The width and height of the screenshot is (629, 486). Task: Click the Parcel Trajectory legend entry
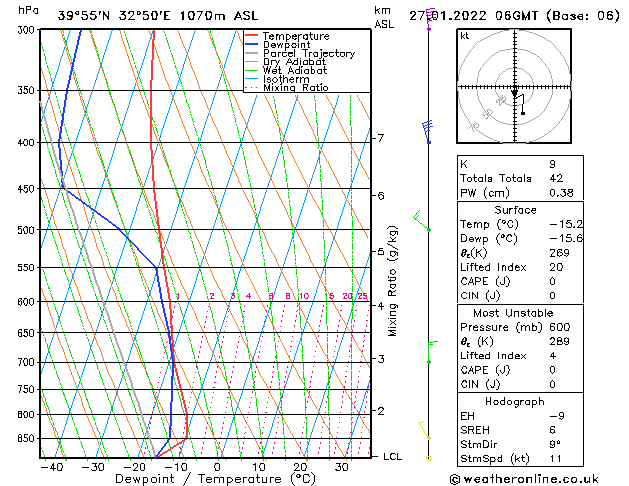coord(300,53)
